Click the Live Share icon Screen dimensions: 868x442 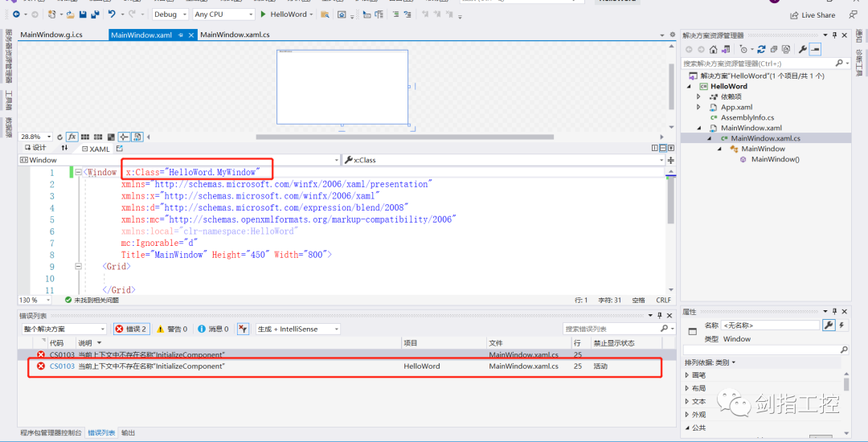(x=794, y=15)
